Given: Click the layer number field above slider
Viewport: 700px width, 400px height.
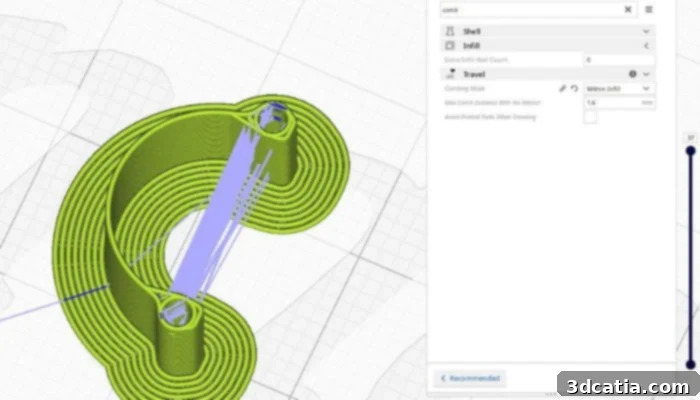Looking at the screenshot, I should (x=691, y=138).
